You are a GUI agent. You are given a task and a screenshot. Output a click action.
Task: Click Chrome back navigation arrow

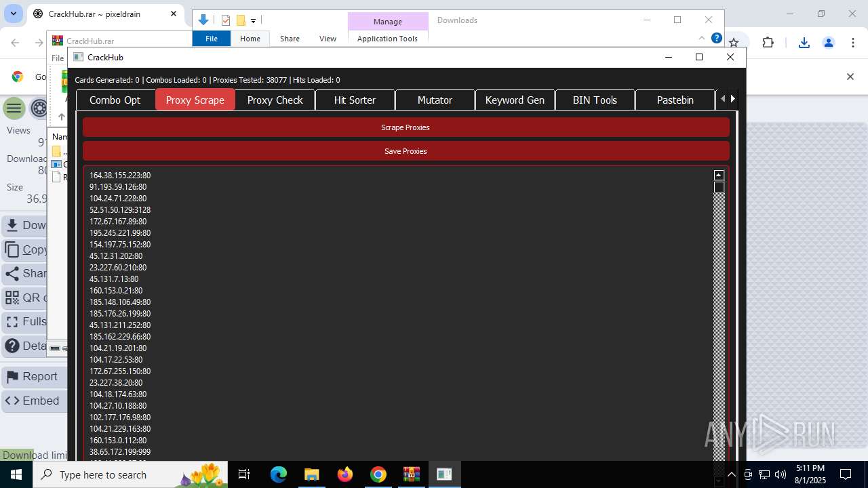[x=16, y=43]
